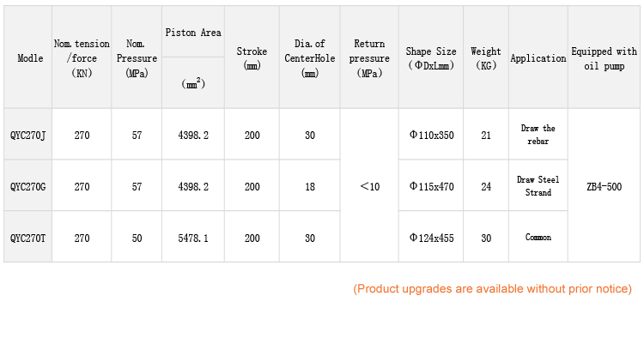The image size is (644, 338).
Task: Click the Weight (KG) header
Action: [x=486, y=57]
